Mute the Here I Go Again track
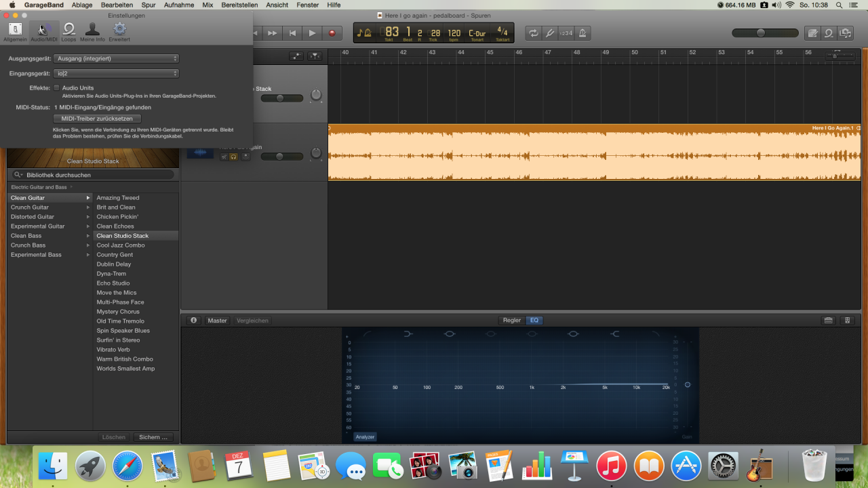868x488 pixels. (x=224, y=157)
